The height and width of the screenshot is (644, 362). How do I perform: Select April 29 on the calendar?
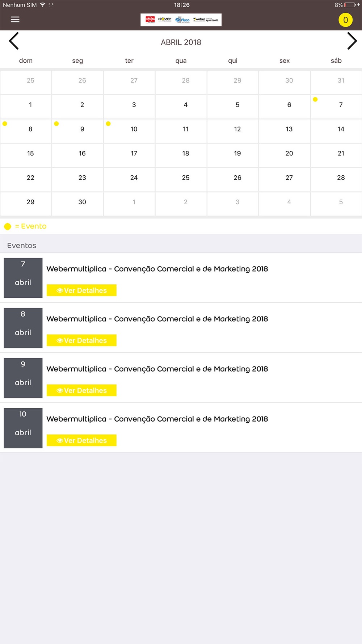point(26,204)
